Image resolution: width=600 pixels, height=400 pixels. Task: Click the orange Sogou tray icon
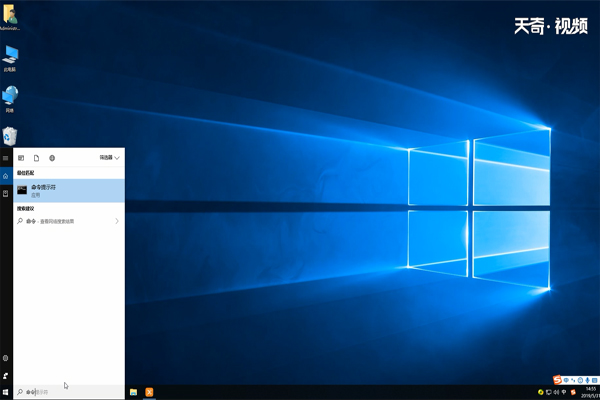tap(573, 392)
